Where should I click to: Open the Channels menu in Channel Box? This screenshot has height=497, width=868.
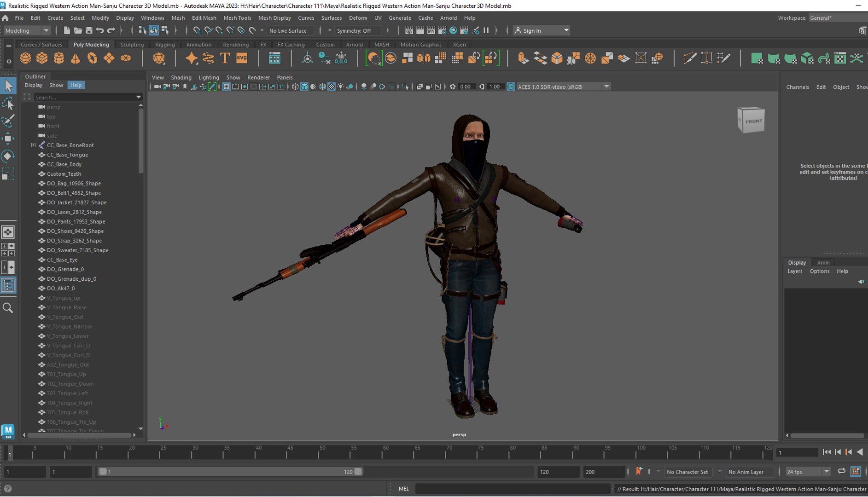coord(798,87)
